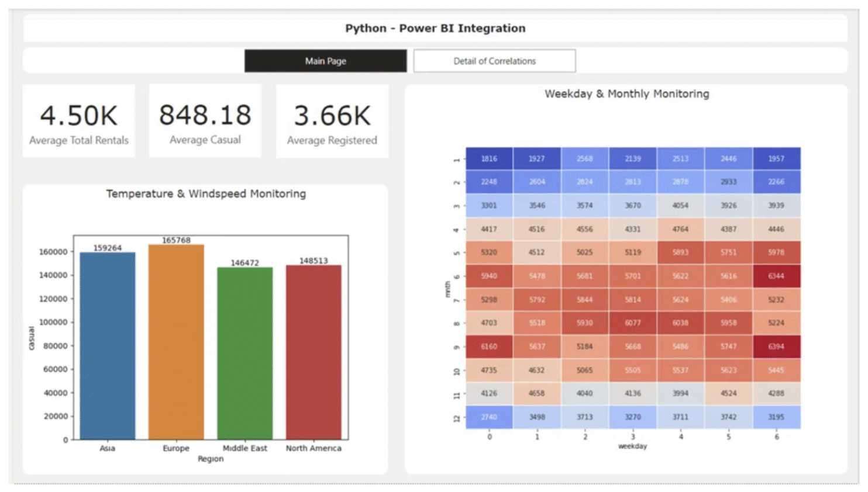Click heatmap cell with value 4126
868x492 pixels.
click(489, 394)
